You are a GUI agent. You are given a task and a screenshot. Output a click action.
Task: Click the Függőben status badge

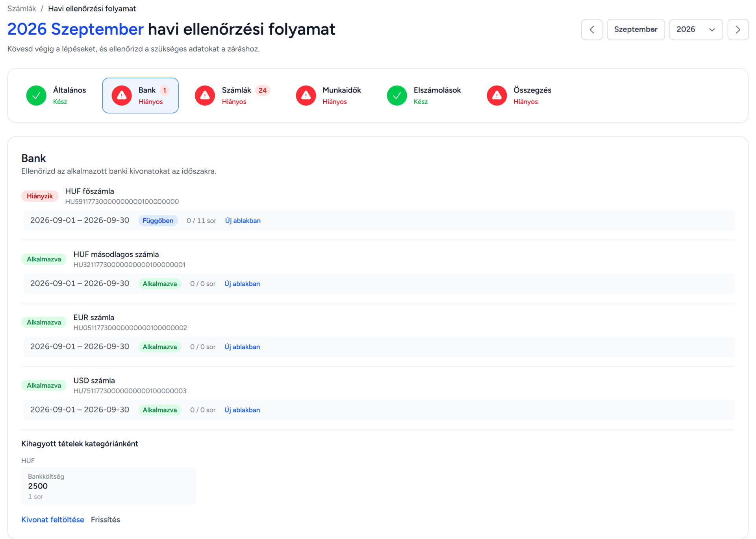point(158,221)
